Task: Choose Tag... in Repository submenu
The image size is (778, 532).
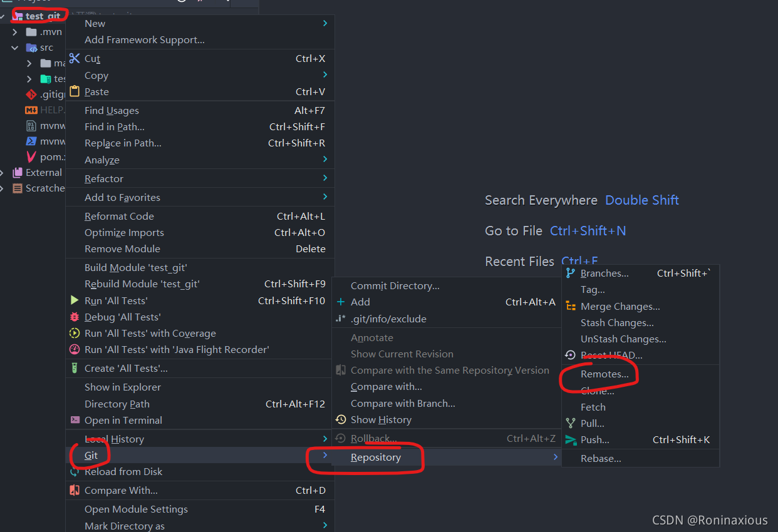Action: (640, 289)
